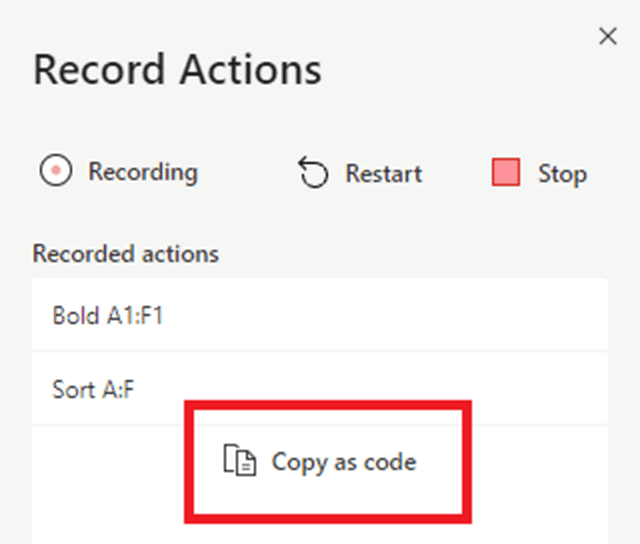Choose the "Copy as code" text
This screenshot has width=640, height=544.
click(x=344, y=461)
